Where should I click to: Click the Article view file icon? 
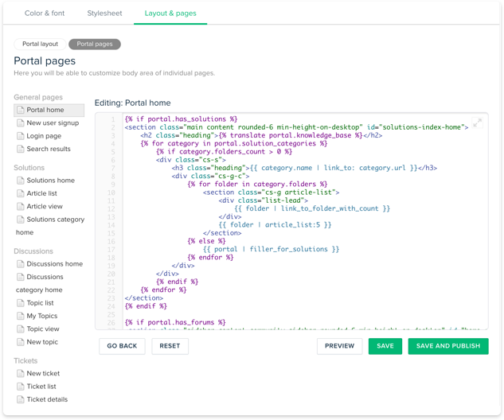[x=21, y=207]
